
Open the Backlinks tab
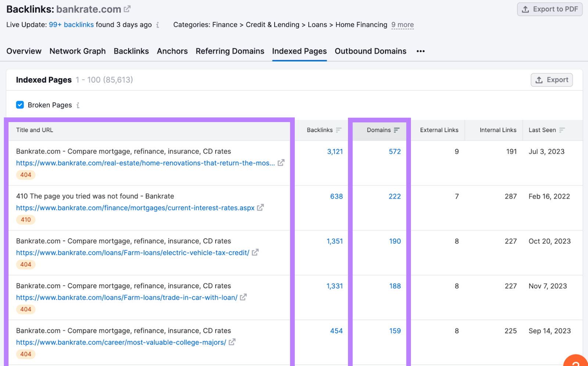131,51
